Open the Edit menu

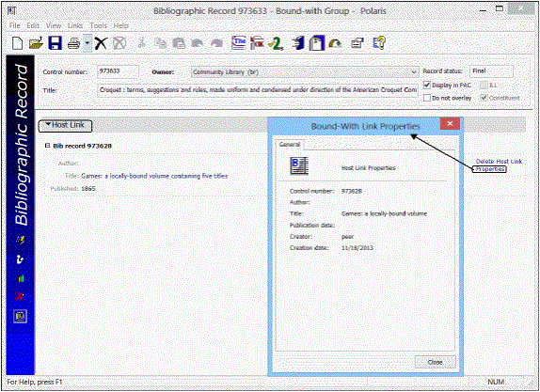point(33,25)
